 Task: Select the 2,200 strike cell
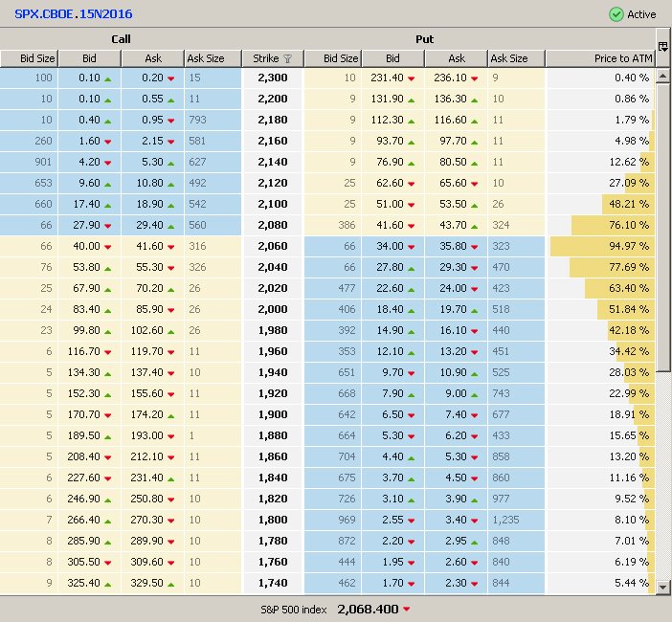tap(273, 99)
